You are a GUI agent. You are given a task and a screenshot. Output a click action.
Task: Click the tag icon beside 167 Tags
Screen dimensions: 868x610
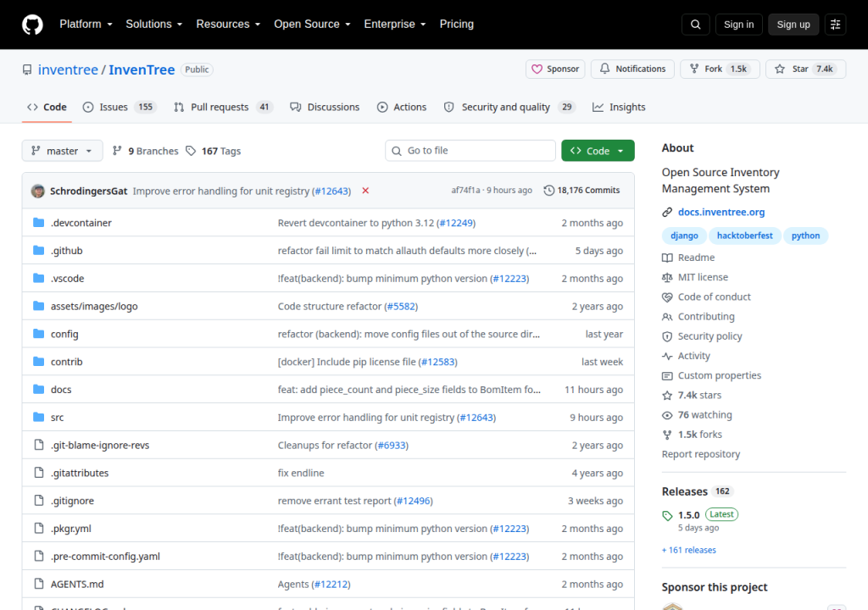click(x=191, y=151)
